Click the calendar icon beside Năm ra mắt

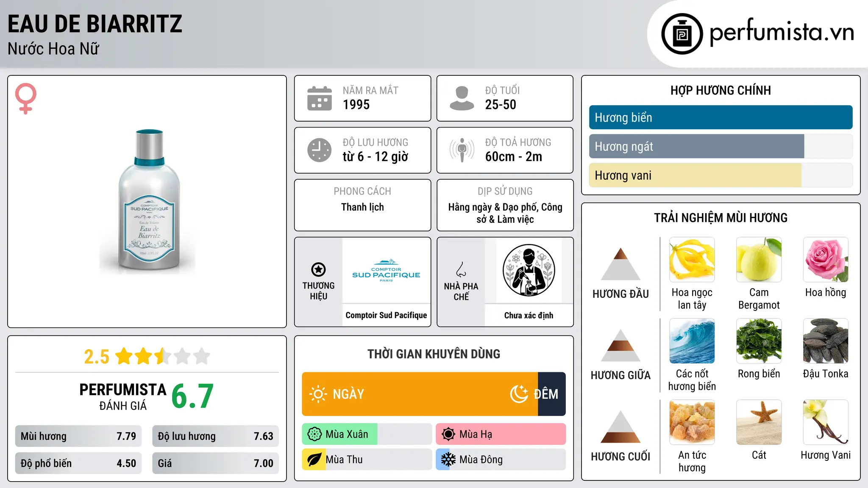coord(320,98)
